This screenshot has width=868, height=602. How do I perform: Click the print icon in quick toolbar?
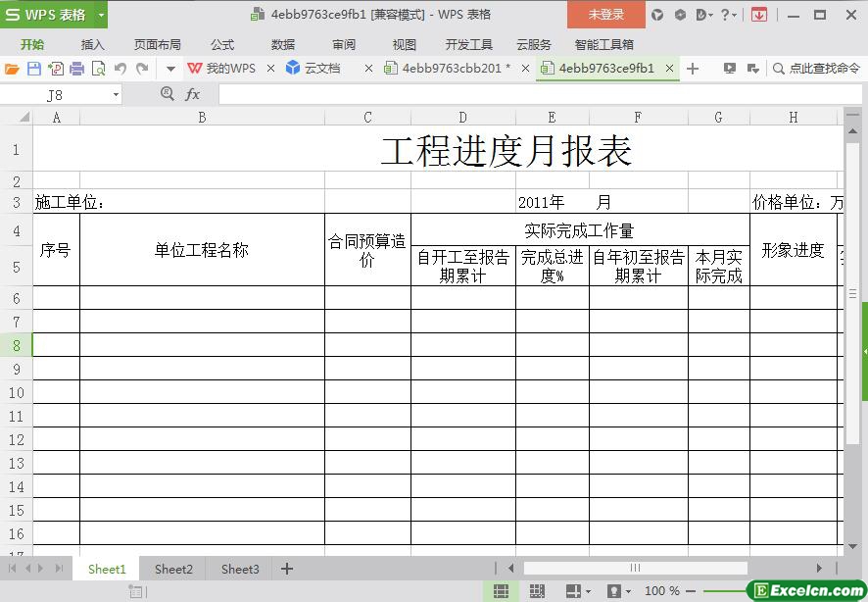76,69
